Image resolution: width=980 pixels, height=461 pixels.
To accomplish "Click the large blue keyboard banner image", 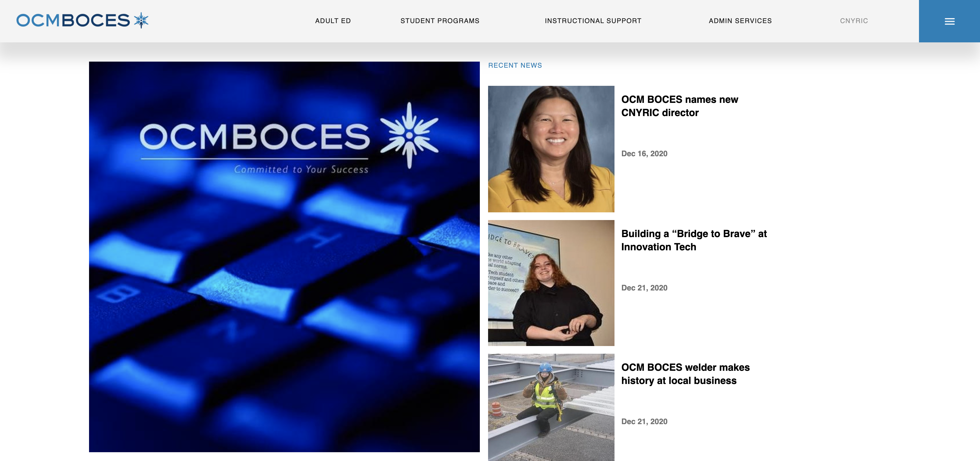I will pos(284,257).
